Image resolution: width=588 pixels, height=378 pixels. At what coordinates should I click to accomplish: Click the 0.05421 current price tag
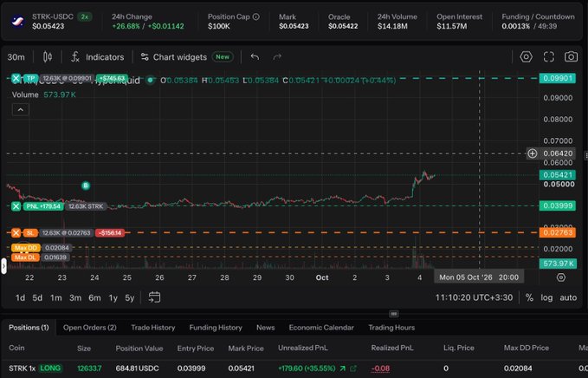tap(558, 175)
